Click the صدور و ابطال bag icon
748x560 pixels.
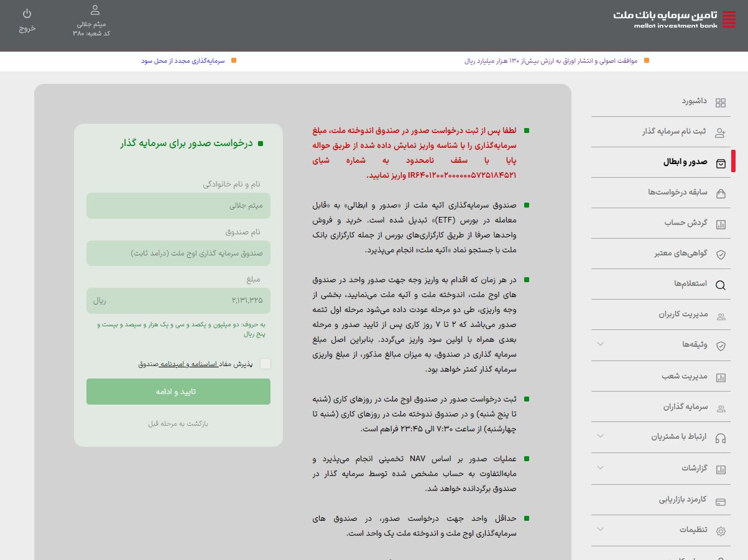pos(721,163)
